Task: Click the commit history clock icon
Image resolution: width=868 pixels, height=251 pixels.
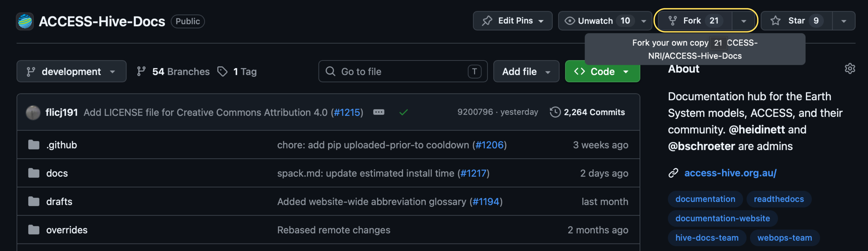Action: (x=555, y=112)
